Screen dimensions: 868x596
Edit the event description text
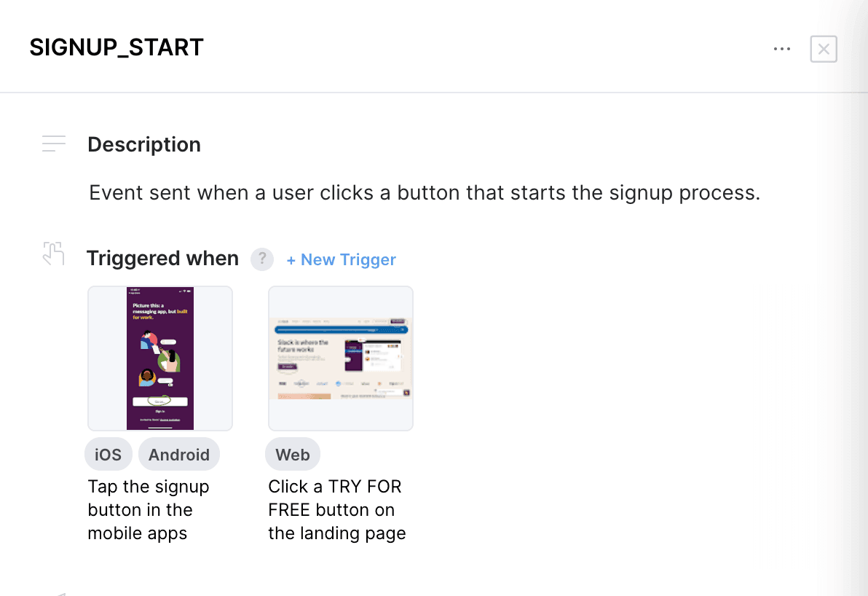(x=425, y=193)
